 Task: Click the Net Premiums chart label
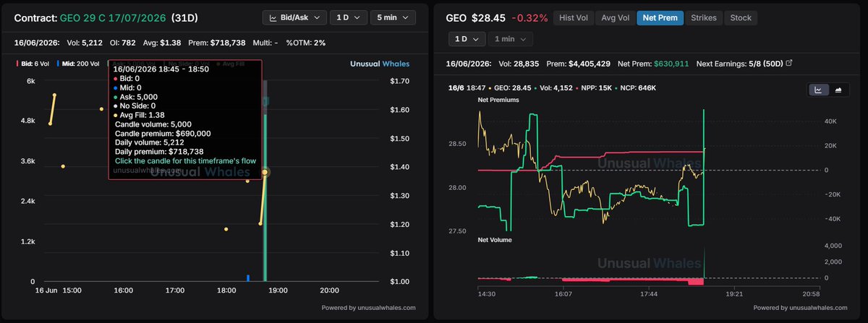tap(498, 100)
